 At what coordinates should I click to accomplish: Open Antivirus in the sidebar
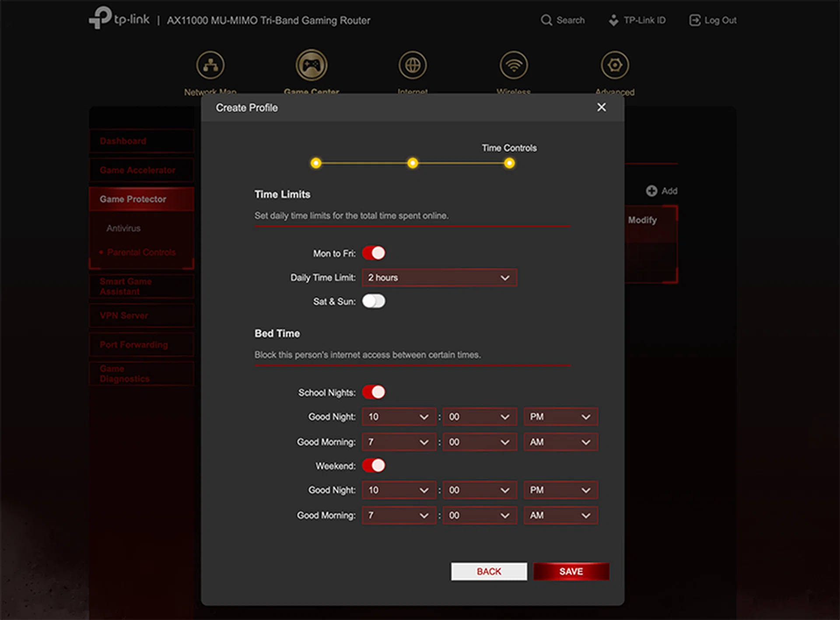(123, 228)
